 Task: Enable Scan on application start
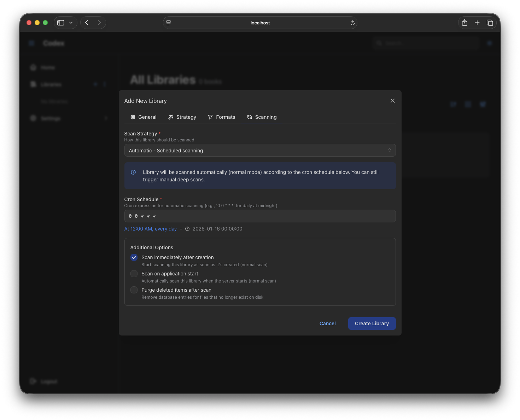coord(134,274)
